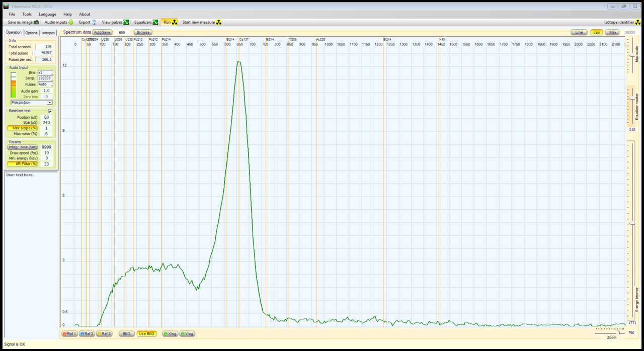644x351 pixels.
Task: Switch to the Operation tab
Action: pos(14,32)
